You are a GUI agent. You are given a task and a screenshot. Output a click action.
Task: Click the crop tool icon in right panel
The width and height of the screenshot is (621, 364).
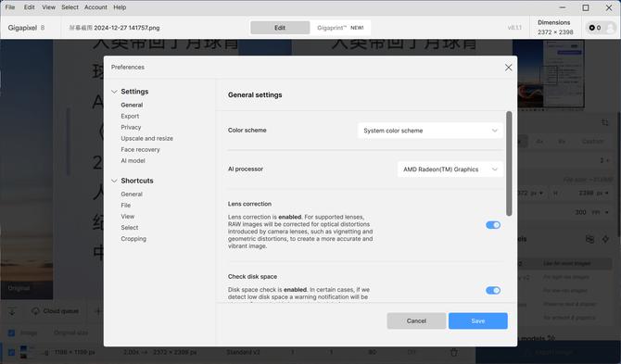604,122
